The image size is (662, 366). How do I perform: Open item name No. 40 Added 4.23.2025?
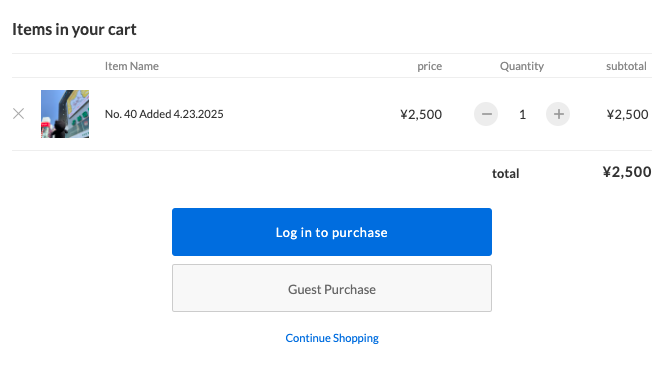[164, 114]
